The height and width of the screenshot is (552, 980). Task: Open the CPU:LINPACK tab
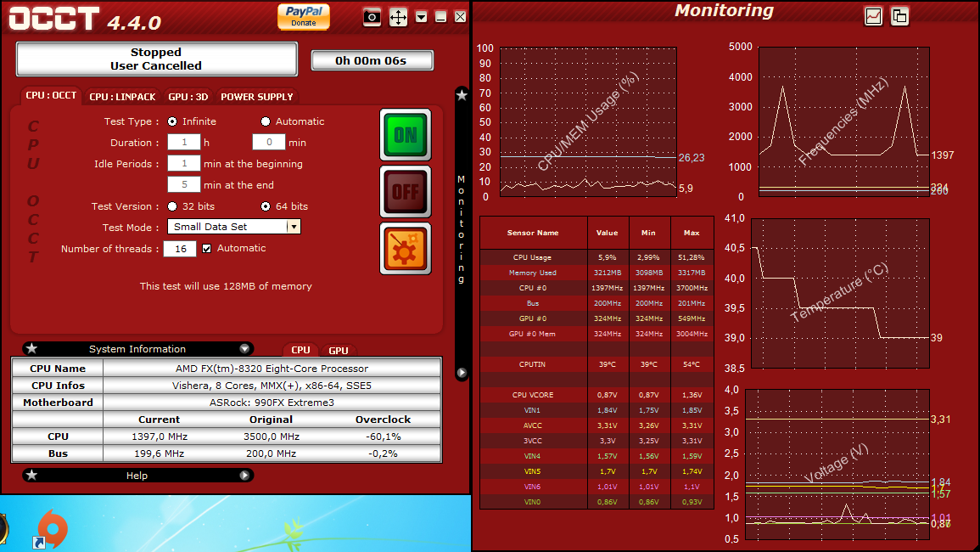pos(122,97)
